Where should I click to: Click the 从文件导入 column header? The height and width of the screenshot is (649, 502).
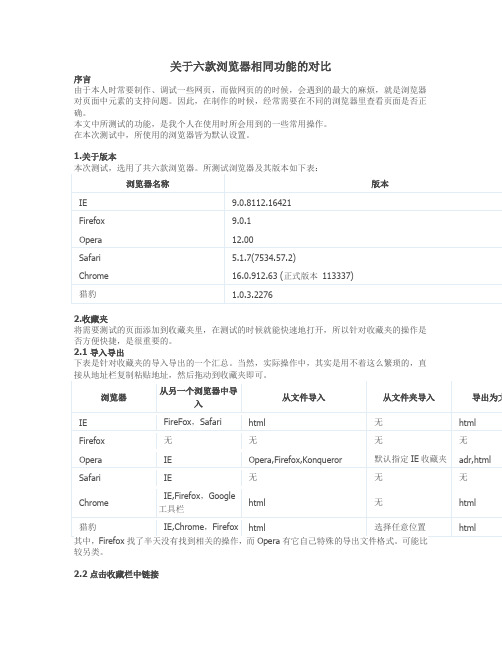(x=304, y=398)
